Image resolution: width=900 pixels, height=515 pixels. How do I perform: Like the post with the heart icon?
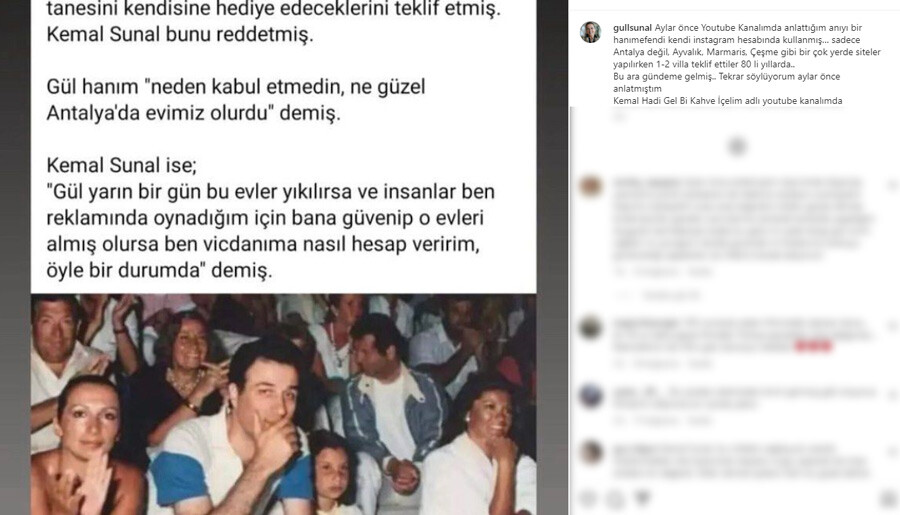click(x=588, y=499)
